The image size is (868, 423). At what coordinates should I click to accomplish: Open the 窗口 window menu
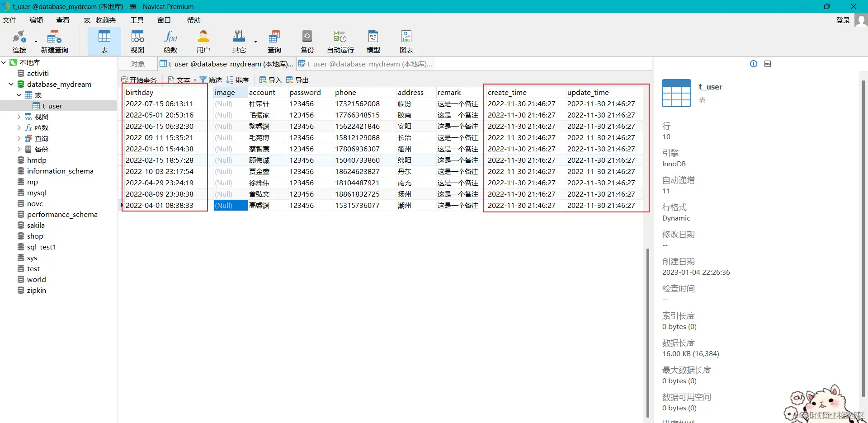tap(164, 20)
